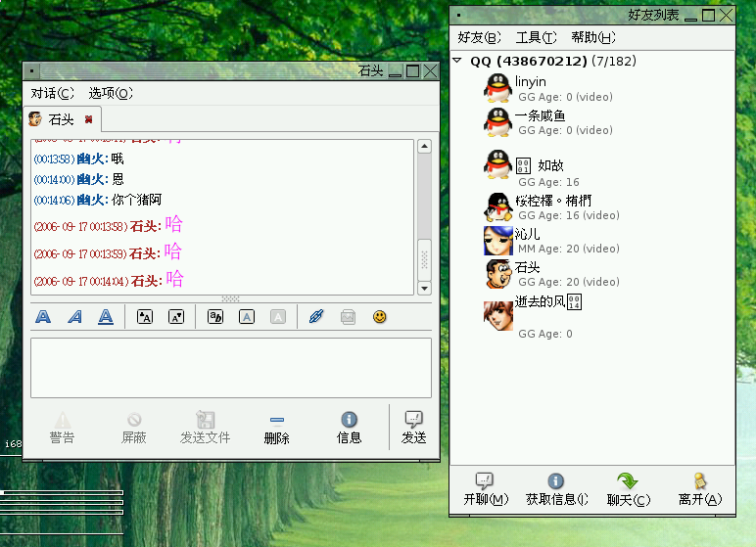Image resolution: width=756 pixels, height=547 pixels.
Task: Insert a link using the chain icon
Action: (316, 317)
